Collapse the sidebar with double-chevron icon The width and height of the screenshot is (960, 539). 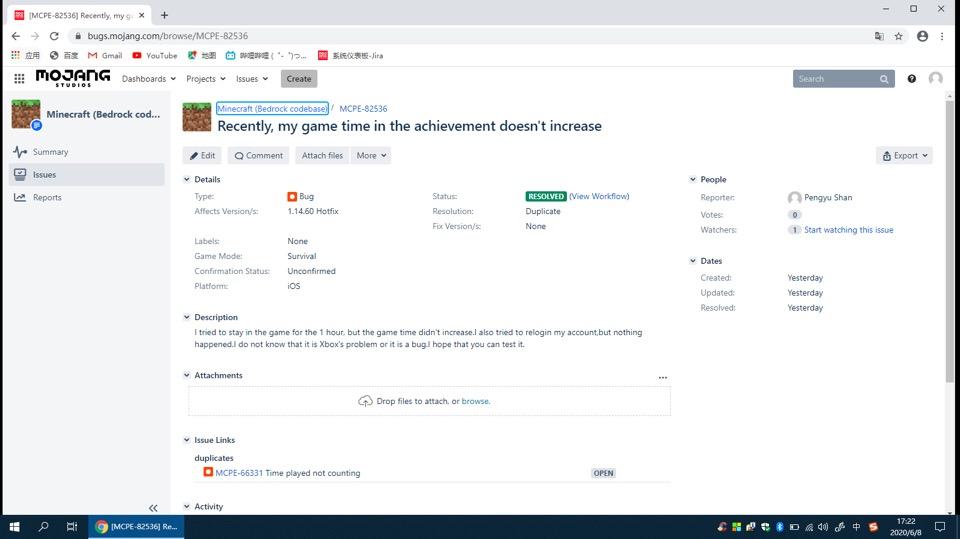(x=153, y=508)
